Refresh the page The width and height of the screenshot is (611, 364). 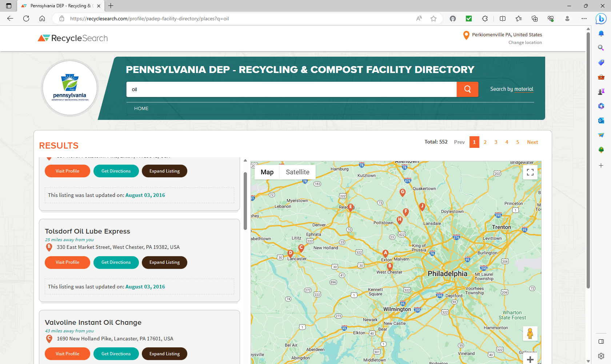tap(26, 19)
